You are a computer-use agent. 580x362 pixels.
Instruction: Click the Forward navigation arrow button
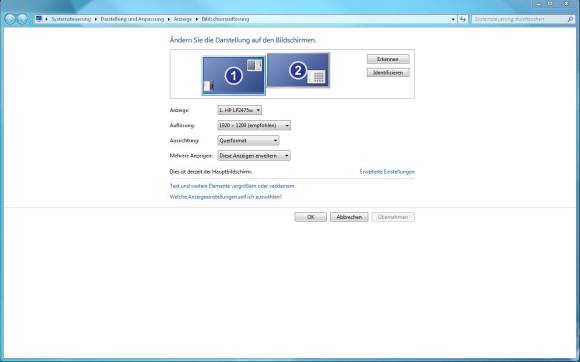coord(22,19)
